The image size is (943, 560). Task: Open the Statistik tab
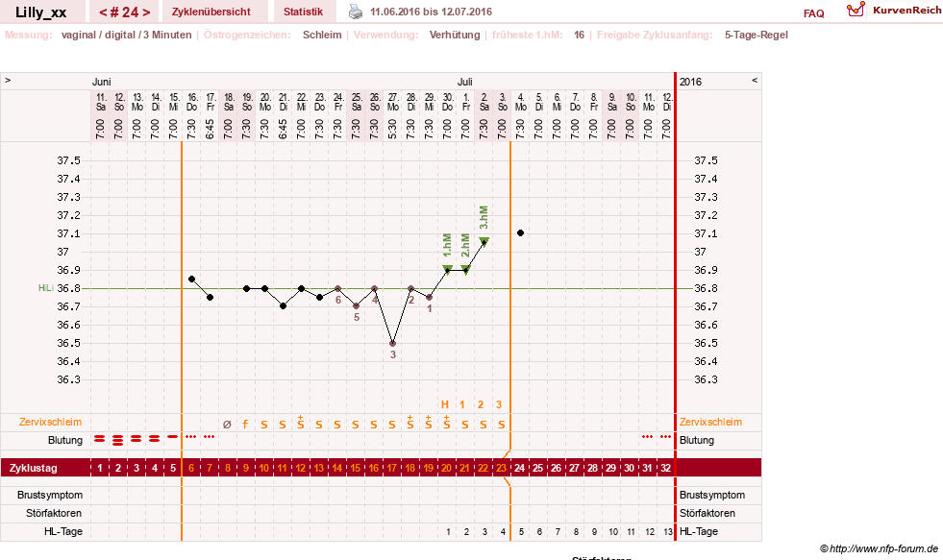pyautogui.click(x=303, y=12)
